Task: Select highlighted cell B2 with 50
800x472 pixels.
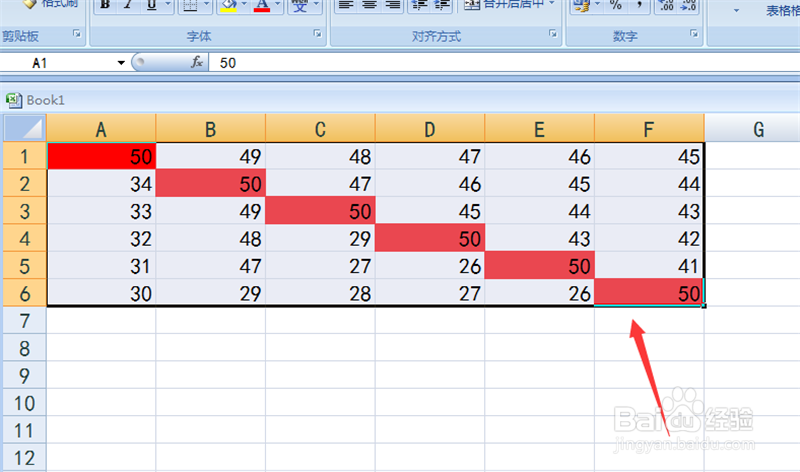Action: coord(211,183)
